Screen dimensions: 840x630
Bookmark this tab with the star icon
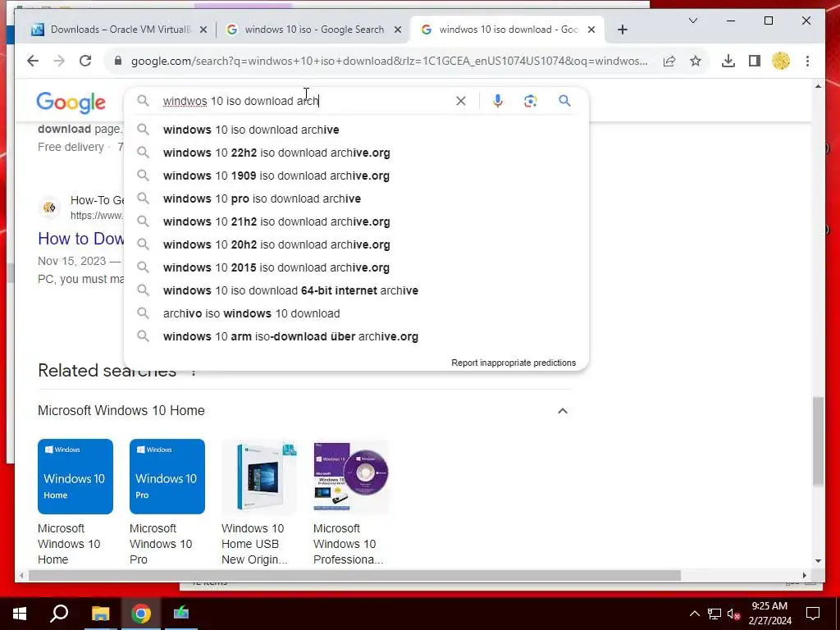point(696,61)
